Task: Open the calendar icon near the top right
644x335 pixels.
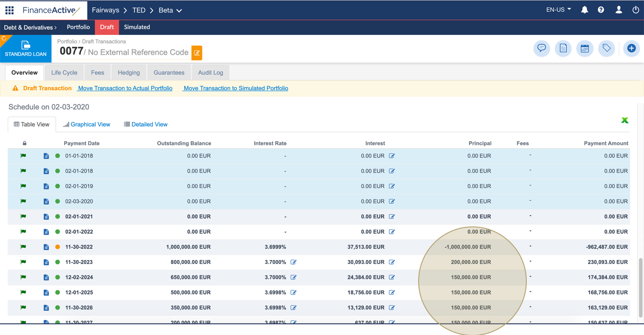Action: pos(584,48)
